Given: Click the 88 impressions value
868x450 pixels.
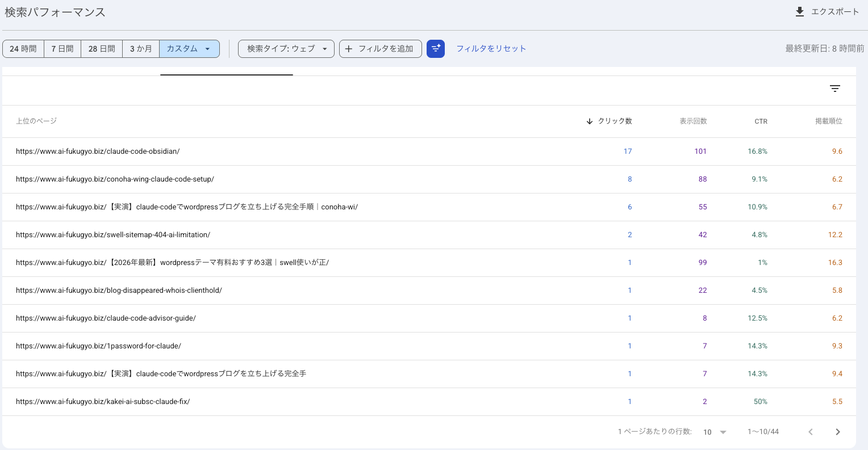Looking at the screenshot, I should pyautogui.click(x=703, y=179).
